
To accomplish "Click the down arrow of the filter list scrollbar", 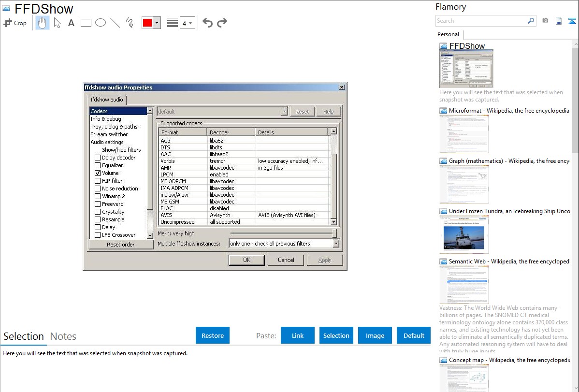I will point(150,235).
